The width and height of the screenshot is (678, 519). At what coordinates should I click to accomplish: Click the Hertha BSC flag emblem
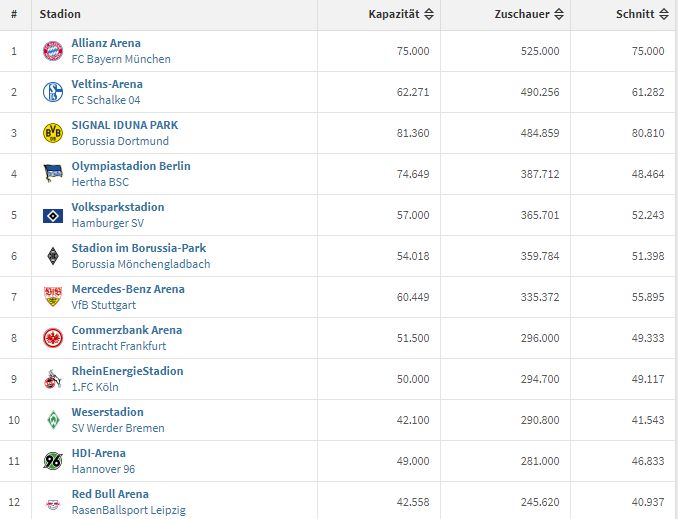[53, 174]
